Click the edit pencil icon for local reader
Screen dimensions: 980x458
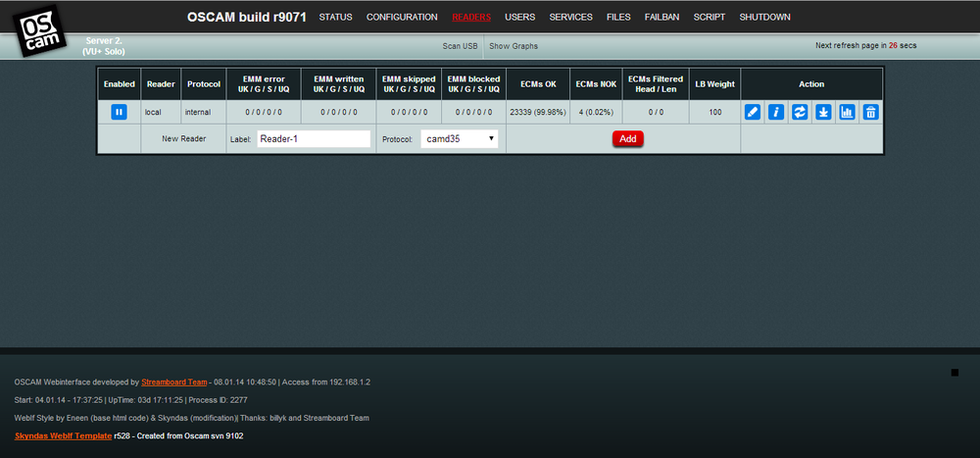pos(753,113)
